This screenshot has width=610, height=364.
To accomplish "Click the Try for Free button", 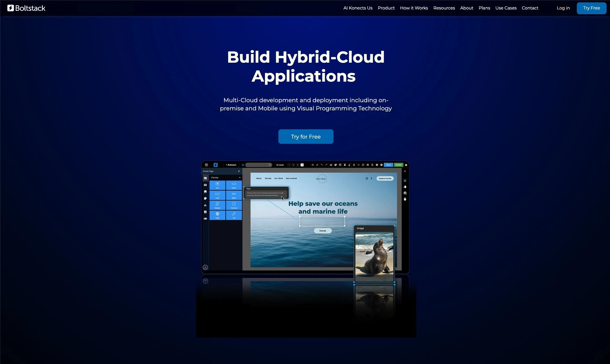I will point(306,136).
